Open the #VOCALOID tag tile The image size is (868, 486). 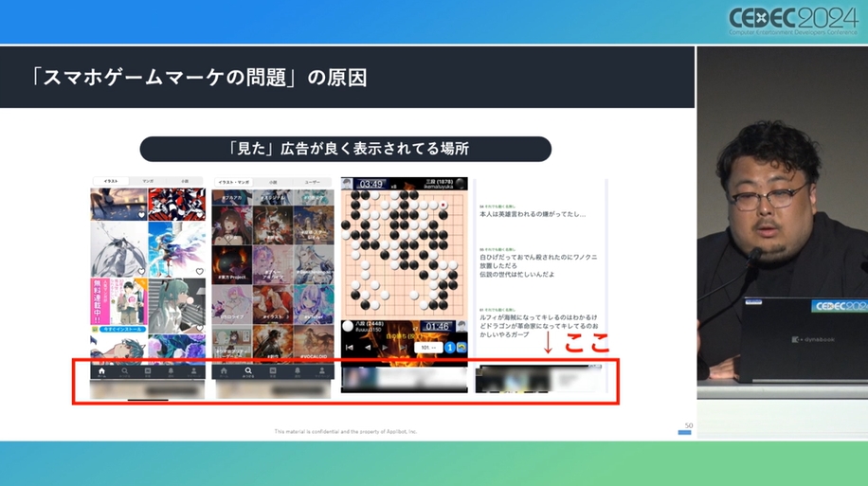[x=314, y=343]
